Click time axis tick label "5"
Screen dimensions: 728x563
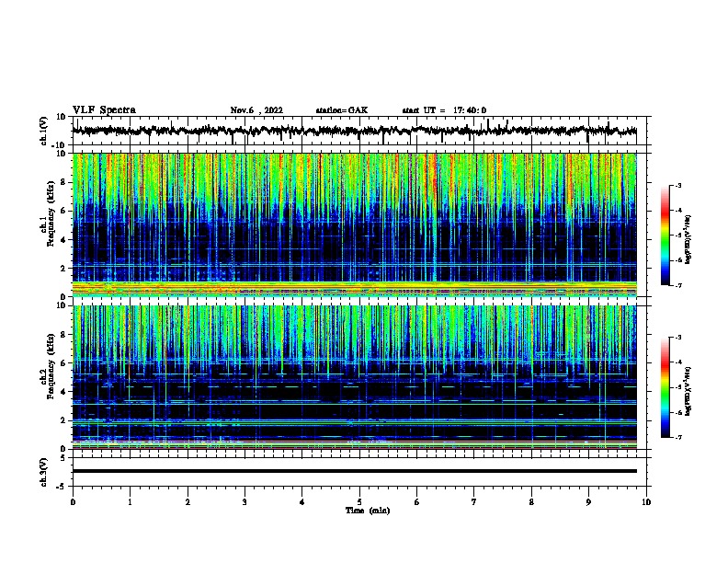coord(359,502)
